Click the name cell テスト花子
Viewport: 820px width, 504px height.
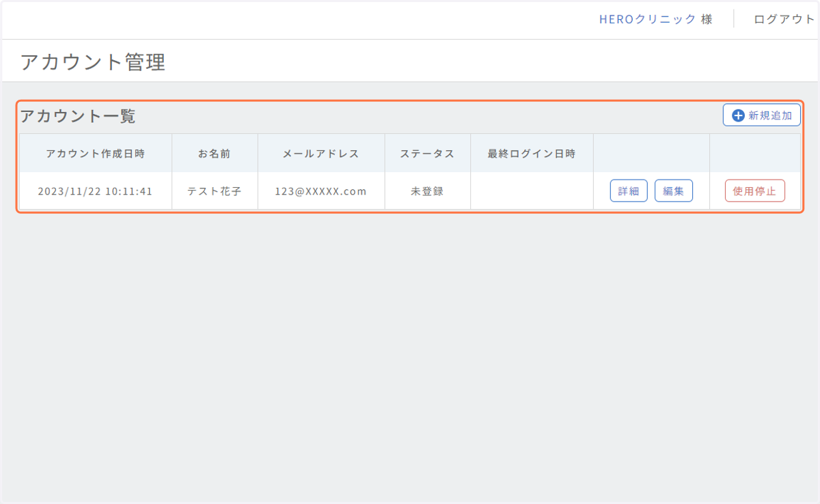pos(215,191)
